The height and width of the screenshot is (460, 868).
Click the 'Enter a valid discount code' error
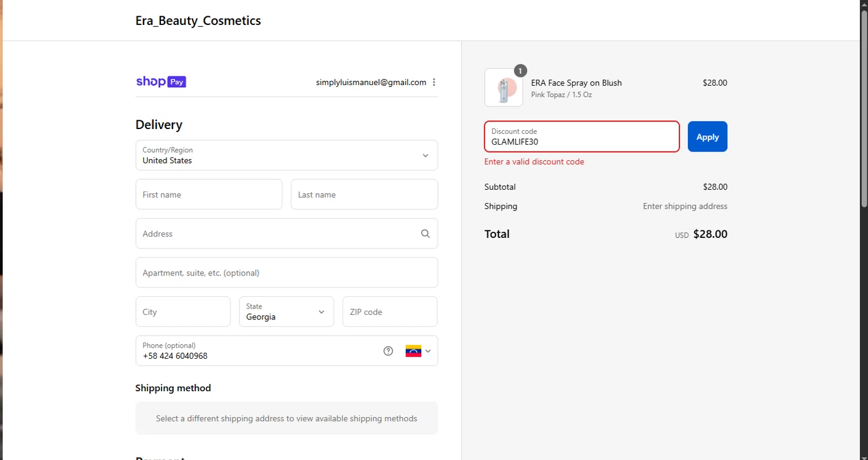[534, 162]
